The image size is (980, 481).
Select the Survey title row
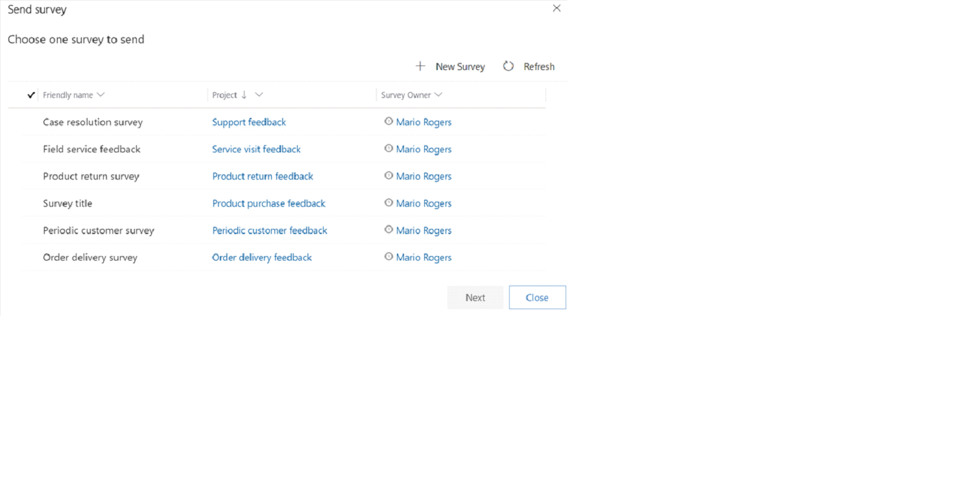(x=67, y=204)
